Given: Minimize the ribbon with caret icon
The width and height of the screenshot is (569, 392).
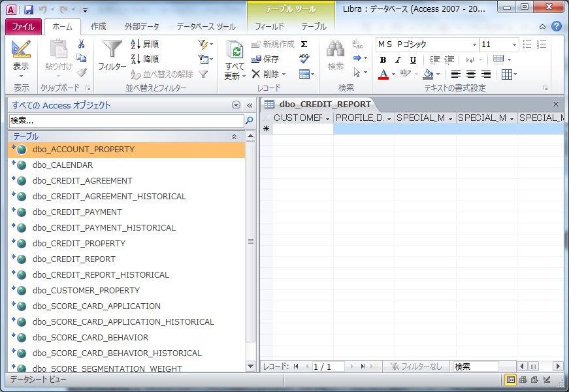Looking at the screenshot, I should pos(542,27).
